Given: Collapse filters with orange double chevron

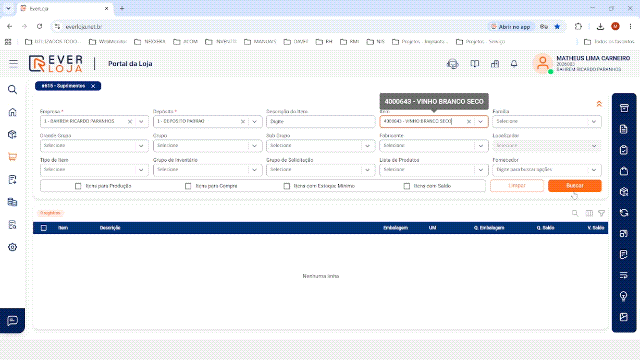Looking at the screenshot, I should point(599,104).
